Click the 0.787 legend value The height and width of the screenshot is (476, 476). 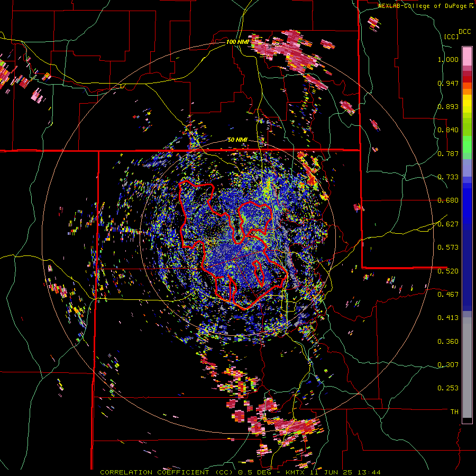(448, 153)
